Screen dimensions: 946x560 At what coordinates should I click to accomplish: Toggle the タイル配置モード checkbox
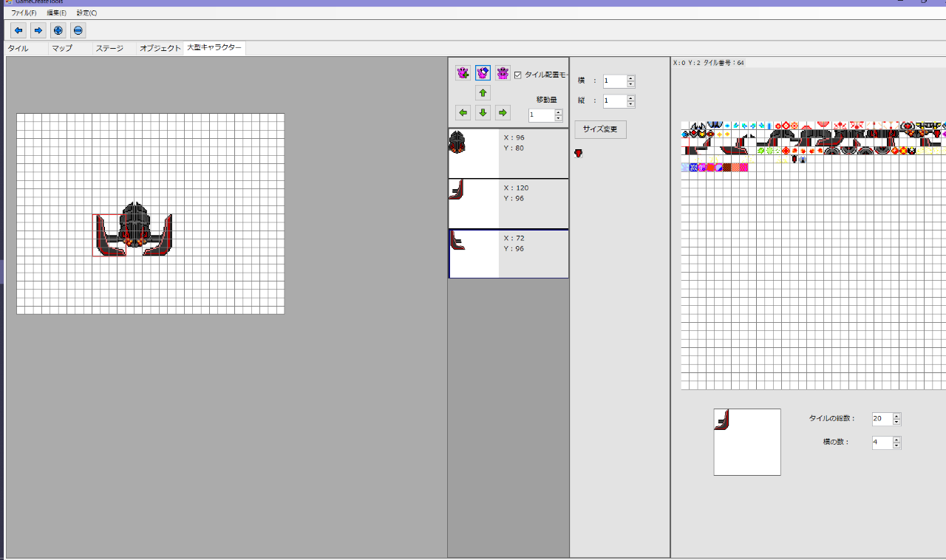click(x=518, y=75)
